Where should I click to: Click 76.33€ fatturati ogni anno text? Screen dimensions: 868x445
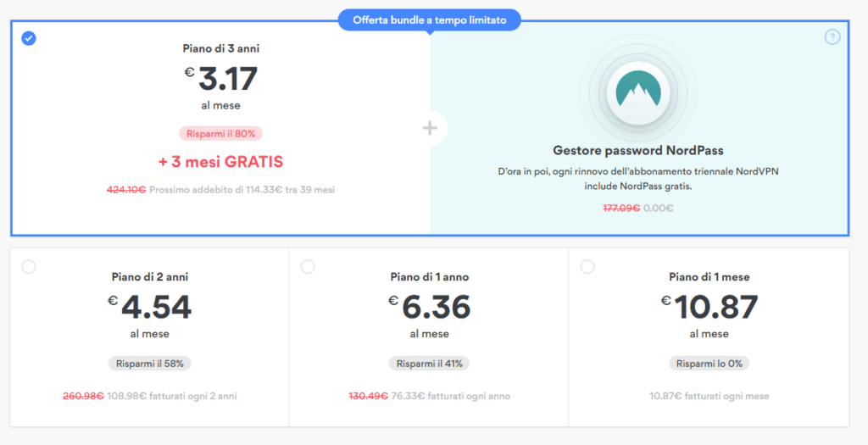click(x=451, y=397)
